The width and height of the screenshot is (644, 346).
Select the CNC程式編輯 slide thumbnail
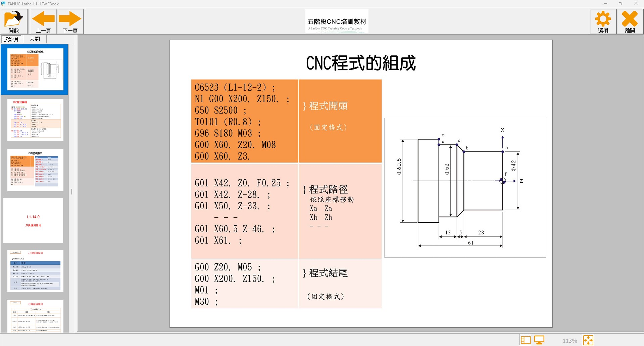35,120
